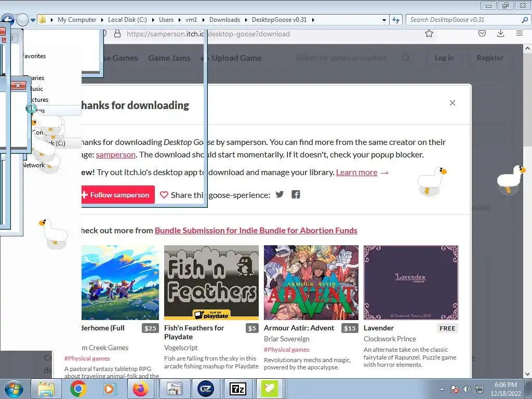Click the Desktop Goose taskbar icon
This screenshot has height=399, width=532.
270,389
